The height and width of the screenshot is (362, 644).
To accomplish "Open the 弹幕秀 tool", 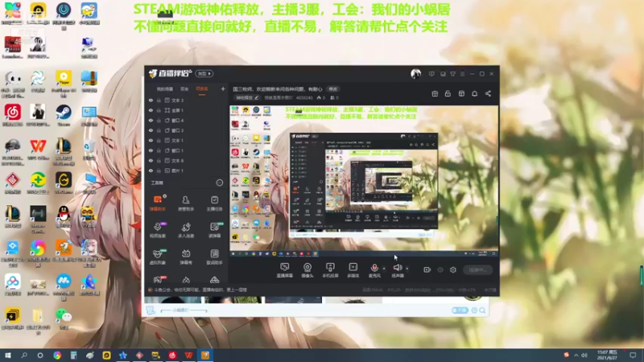I will 186,257.
